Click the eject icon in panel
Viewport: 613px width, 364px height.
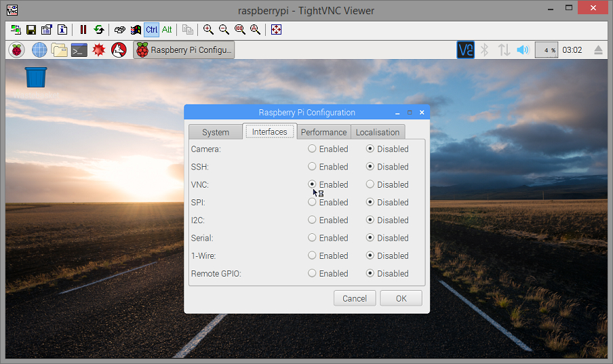[598, 50]
